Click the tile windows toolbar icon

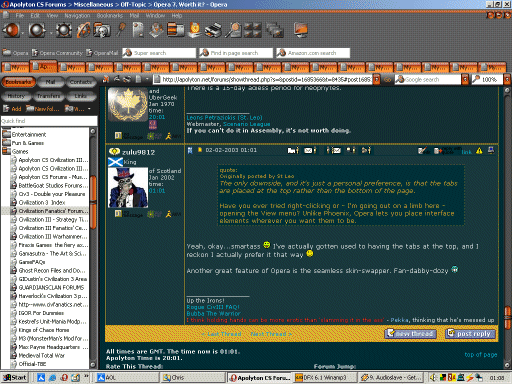click(x=252, y=30)
